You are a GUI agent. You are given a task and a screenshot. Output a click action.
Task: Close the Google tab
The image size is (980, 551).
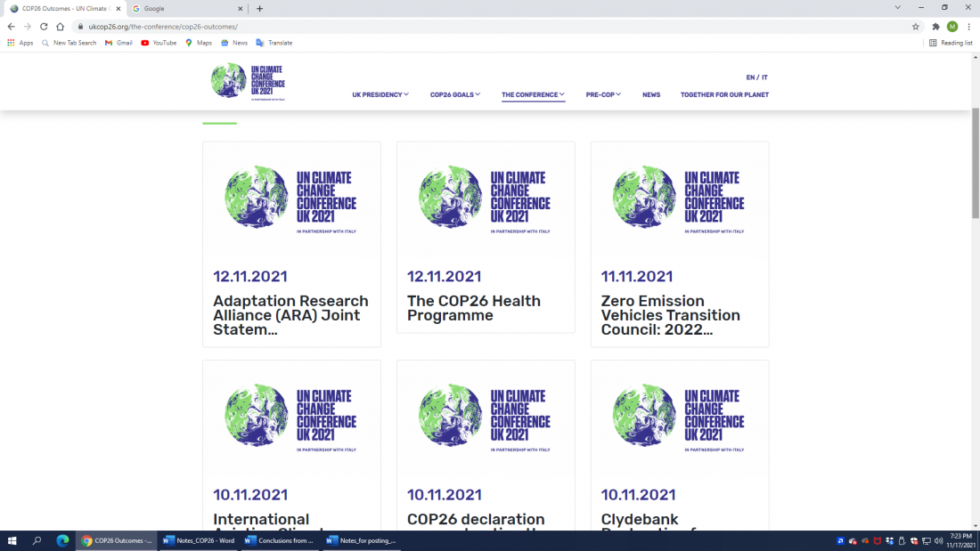click(240, 9)
